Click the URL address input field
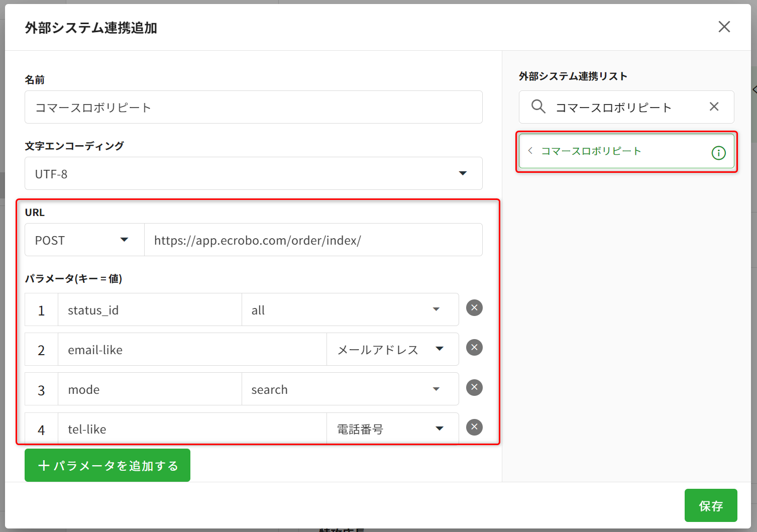The image size is (757, 532). pos(313,240)
